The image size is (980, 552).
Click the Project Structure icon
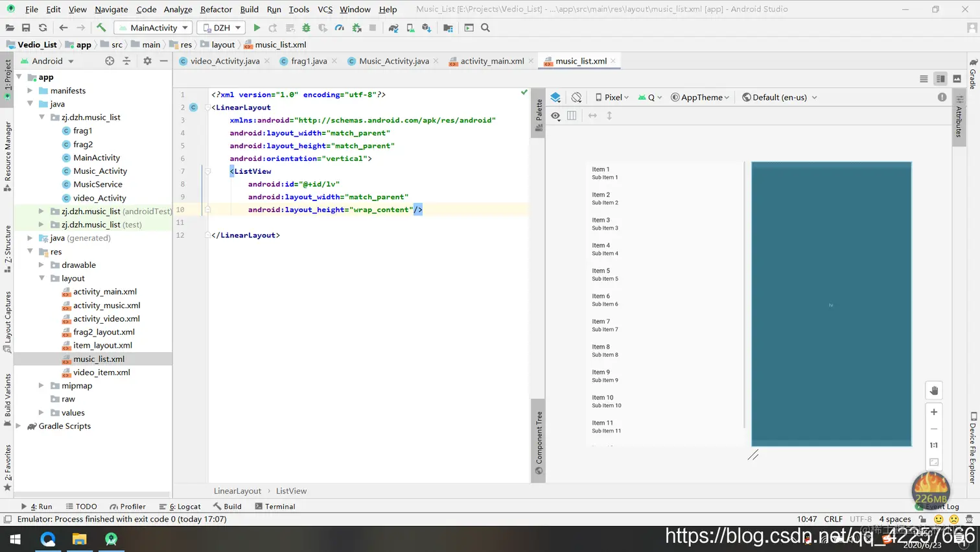coord(448,28)
